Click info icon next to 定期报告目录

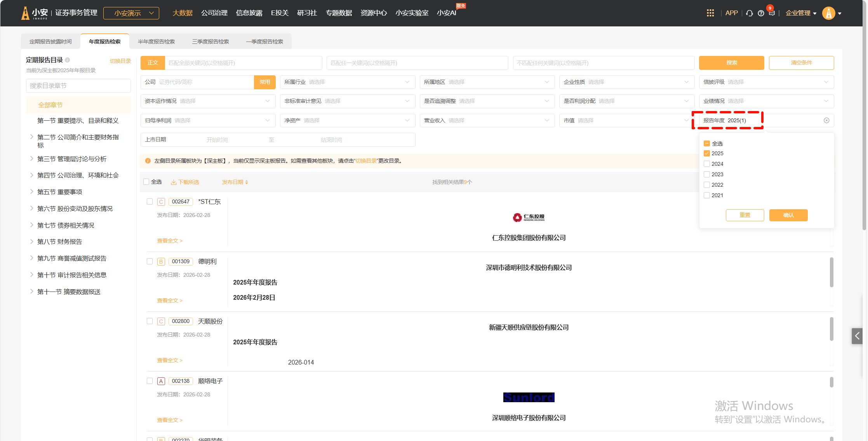pos(68,60)
